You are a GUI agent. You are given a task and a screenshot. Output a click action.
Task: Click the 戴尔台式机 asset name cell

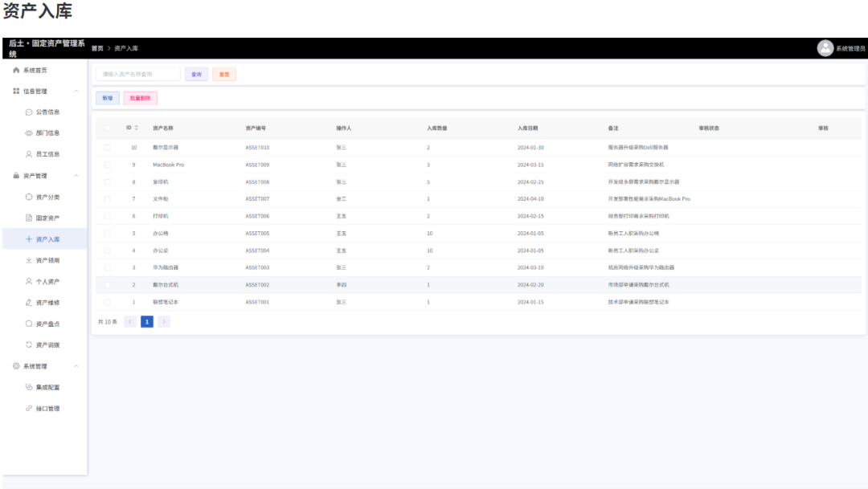tap(166, 285)
